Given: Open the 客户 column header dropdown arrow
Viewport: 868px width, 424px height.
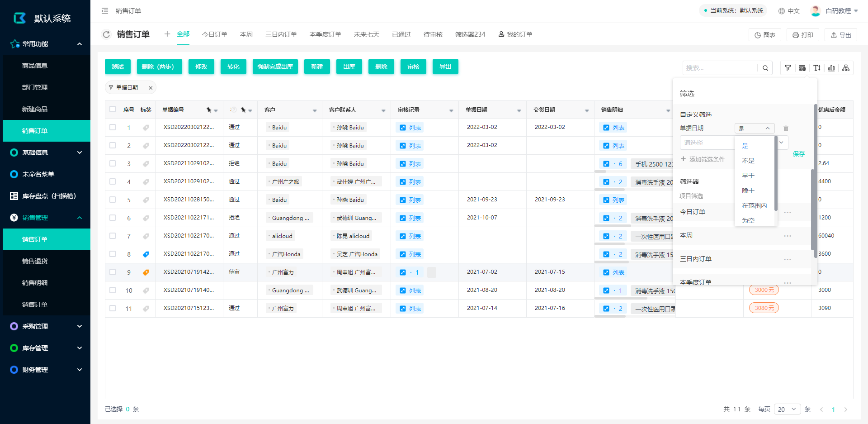Looking at the screenshot, I should 315,110.
